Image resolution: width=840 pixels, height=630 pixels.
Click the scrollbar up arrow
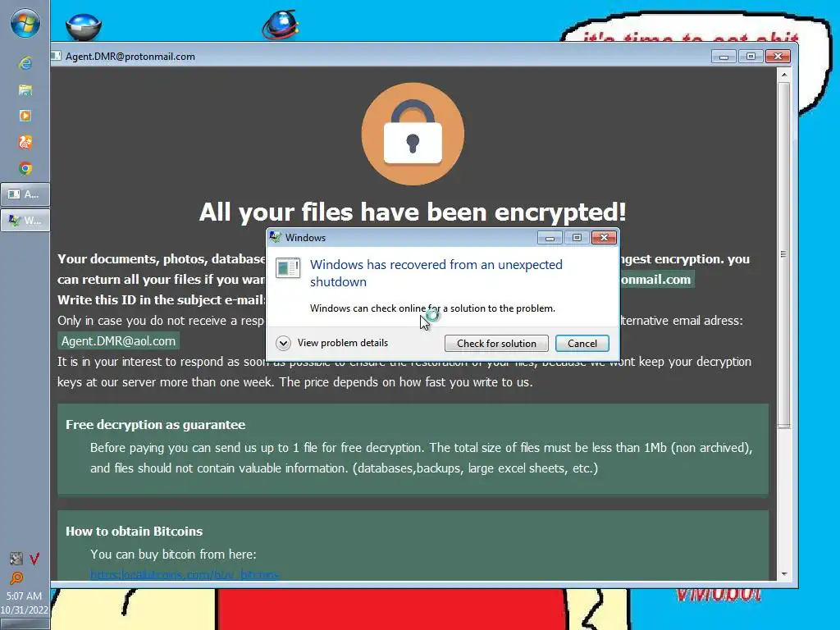(x=784, y=75)
